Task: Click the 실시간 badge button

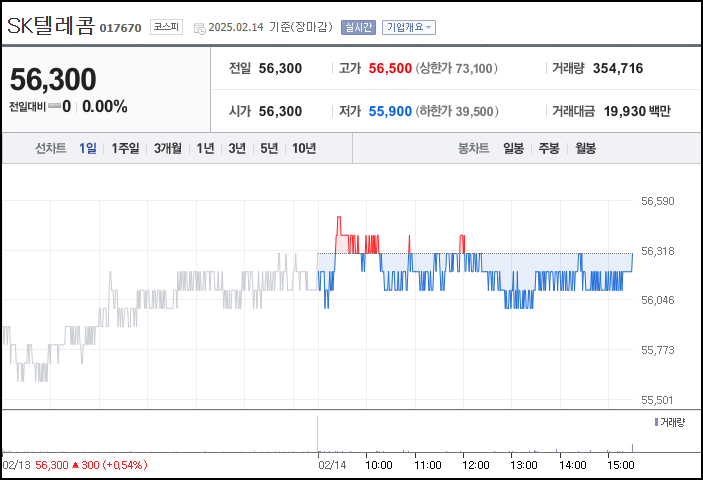Action: tap(358, 27)
